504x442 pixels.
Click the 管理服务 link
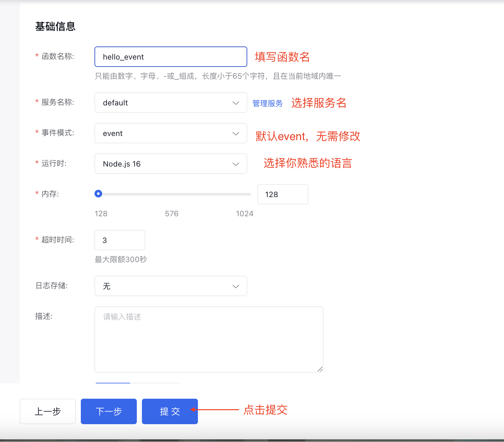(x=268, y=103)
